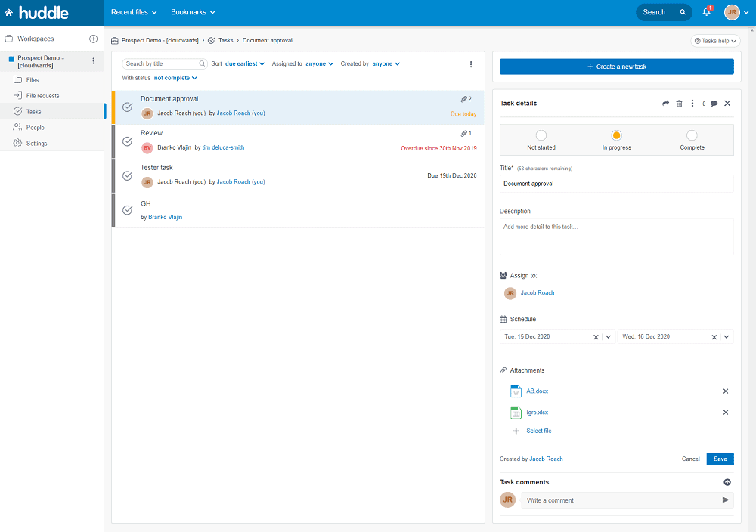Click the search magnifier icon in header
The image size is (756, 532).
pyautogui.click(x=683, y=12)
